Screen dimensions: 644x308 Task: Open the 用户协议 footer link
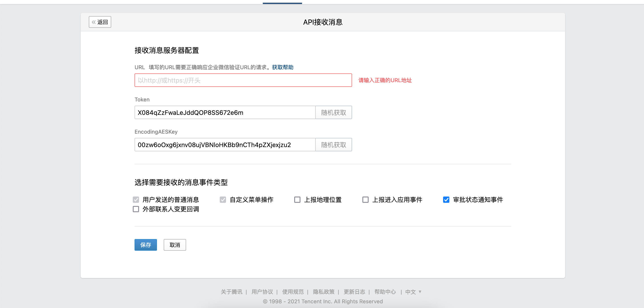[x=262, y=291]
